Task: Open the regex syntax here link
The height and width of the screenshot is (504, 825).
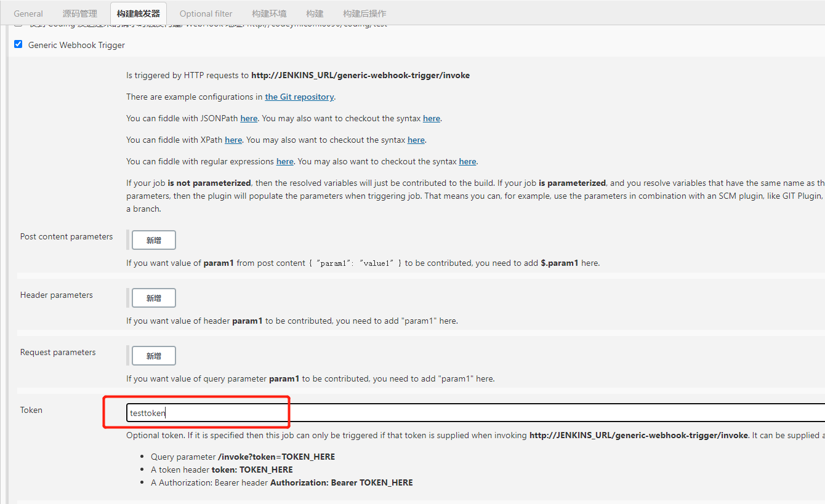Action: pyautogui.click(x=467, y=161)
